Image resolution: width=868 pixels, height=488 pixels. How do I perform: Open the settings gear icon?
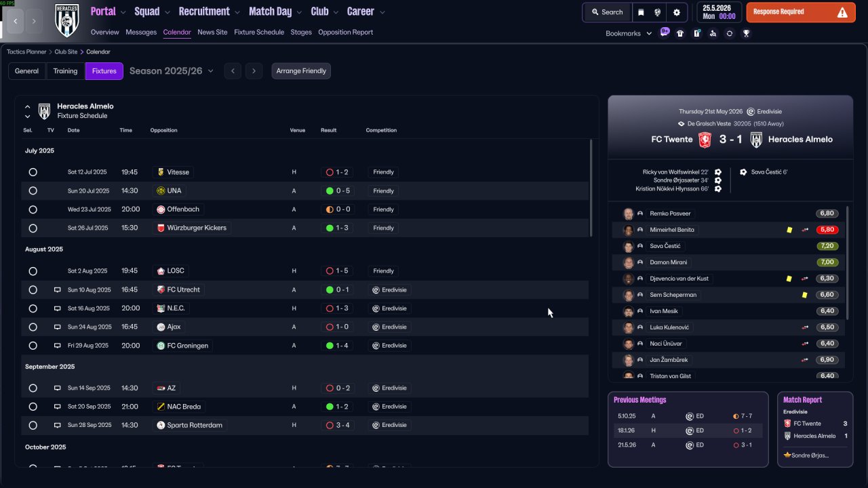tap(677, 12)
